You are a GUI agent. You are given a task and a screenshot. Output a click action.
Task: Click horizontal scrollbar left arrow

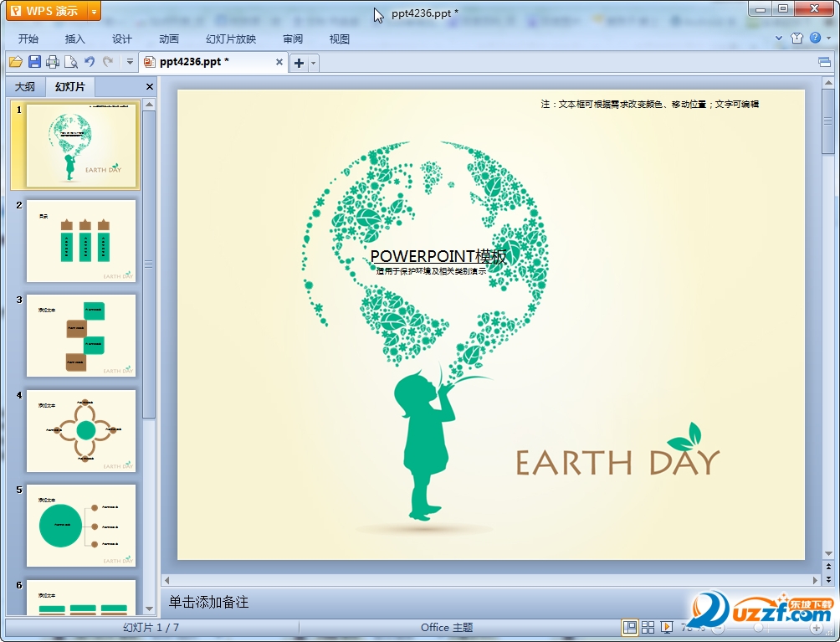pos(167,580)
